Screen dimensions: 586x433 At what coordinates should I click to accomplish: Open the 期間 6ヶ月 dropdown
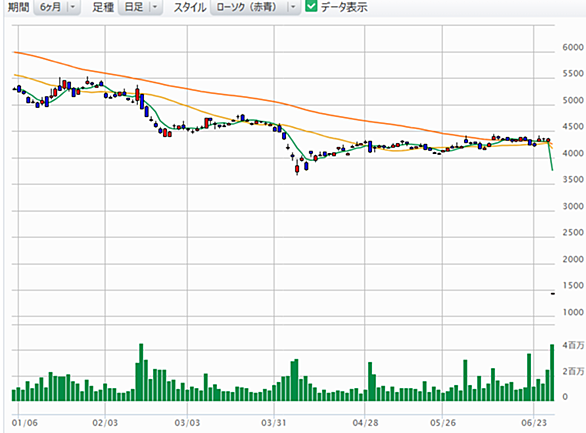57,7
